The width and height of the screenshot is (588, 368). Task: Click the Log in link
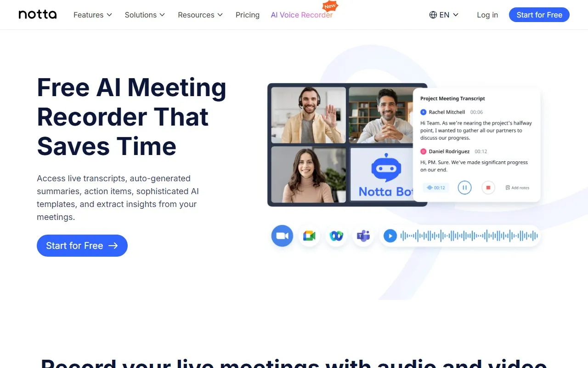(487, 15)
